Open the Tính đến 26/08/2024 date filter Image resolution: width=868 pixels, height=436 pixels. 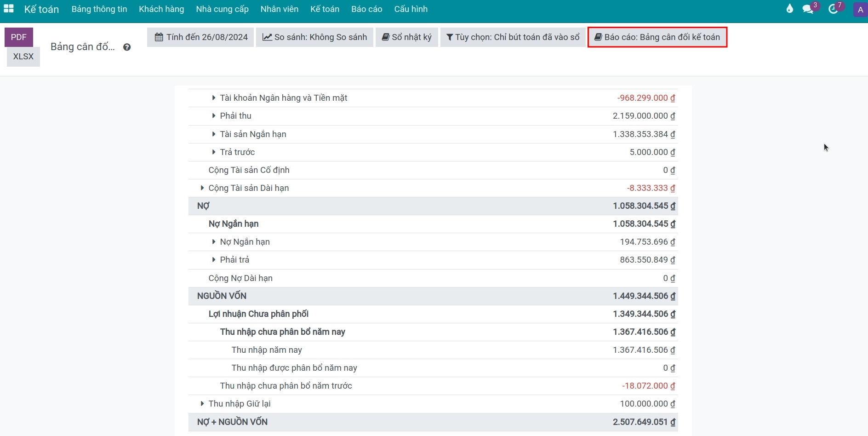[200, 37]
